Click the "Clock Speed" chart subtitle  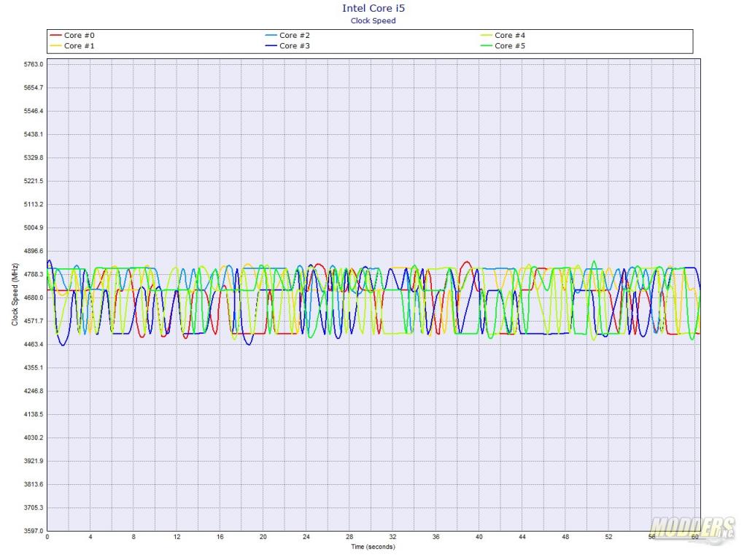[x=373, y=20]
